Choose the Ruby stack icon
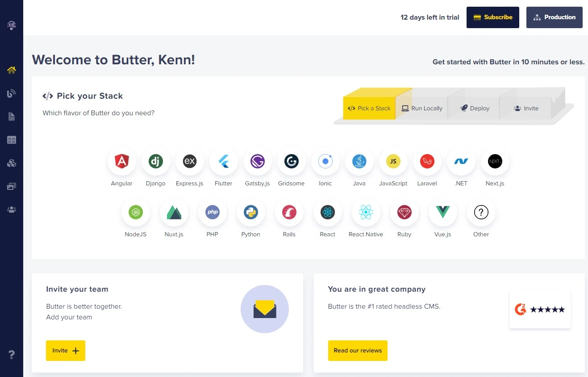Screen dimensions: 588x377 (405, 212)
